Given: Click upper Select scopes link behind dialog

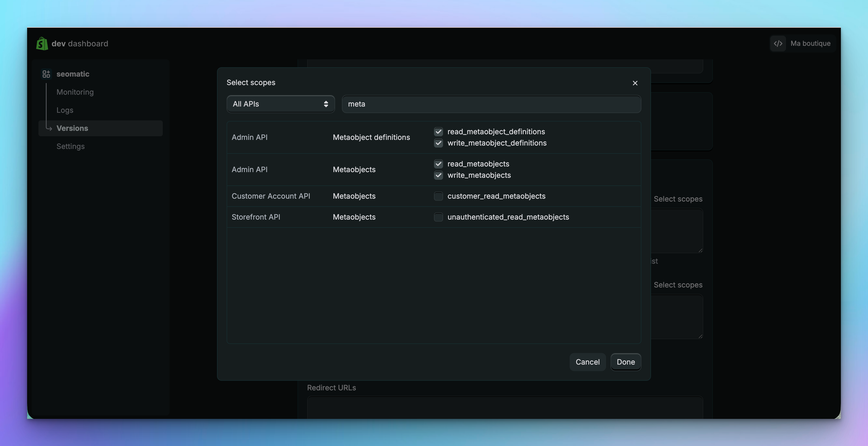Looking at the screenshot, I should (678, 199).
